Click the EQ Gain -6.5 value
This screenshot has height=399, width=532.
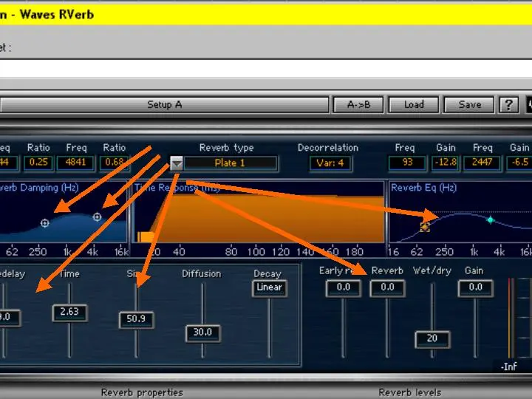[519, 163]
